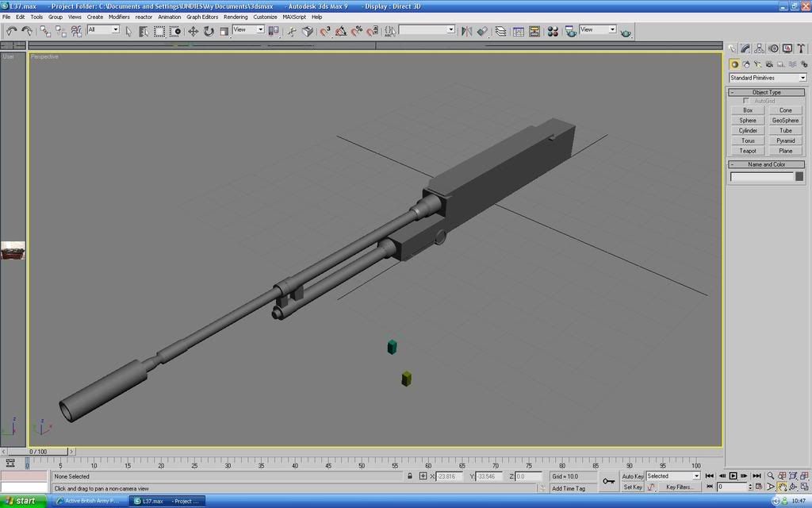The height and width of the screenshot is (508, 812).
Task: Open the Selected key filter dropdown
Action: point(673,476)
